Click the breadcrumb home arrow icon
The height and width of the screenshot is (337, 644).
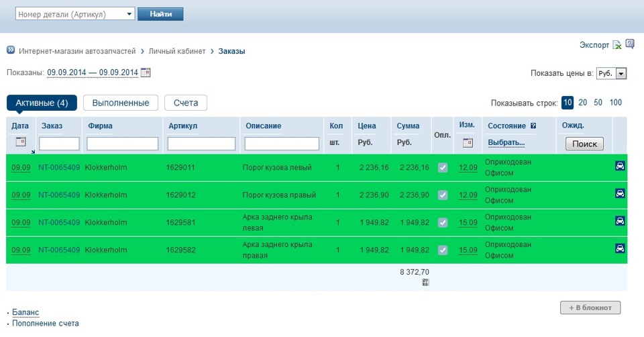[11, 50]
